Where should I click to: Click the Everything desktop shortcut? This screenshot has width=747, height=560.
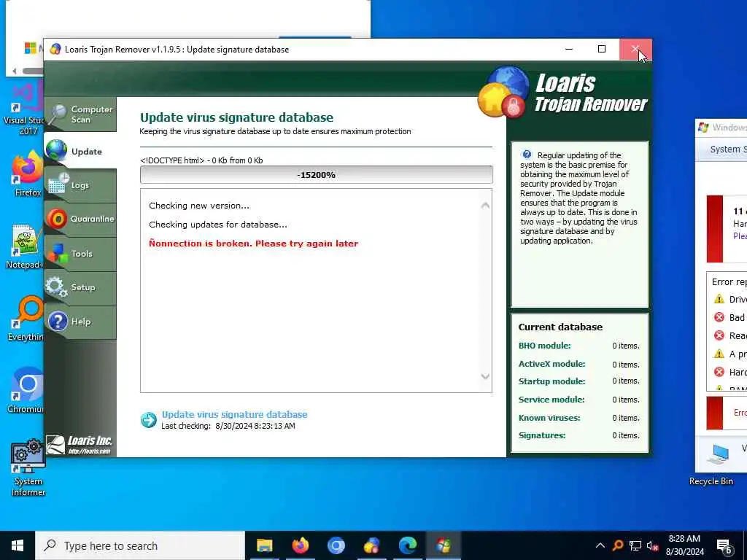[27, 319]
